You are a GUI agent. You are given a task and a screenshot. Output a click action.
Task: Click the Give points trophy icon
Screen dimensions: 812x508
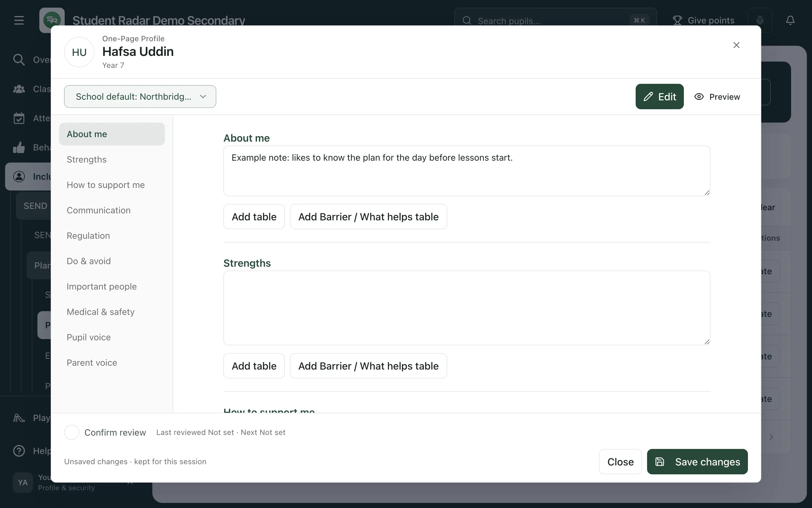pos(677,21)
